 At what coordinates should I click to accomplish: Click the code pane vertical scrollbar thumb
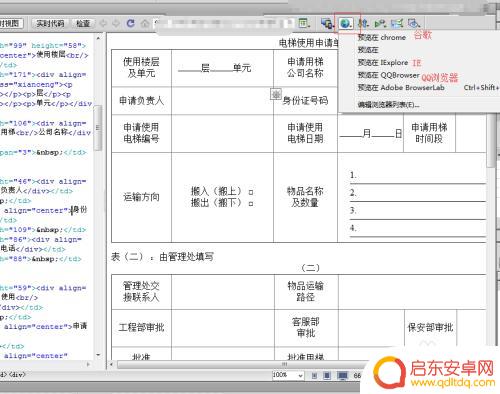[98, 127]
